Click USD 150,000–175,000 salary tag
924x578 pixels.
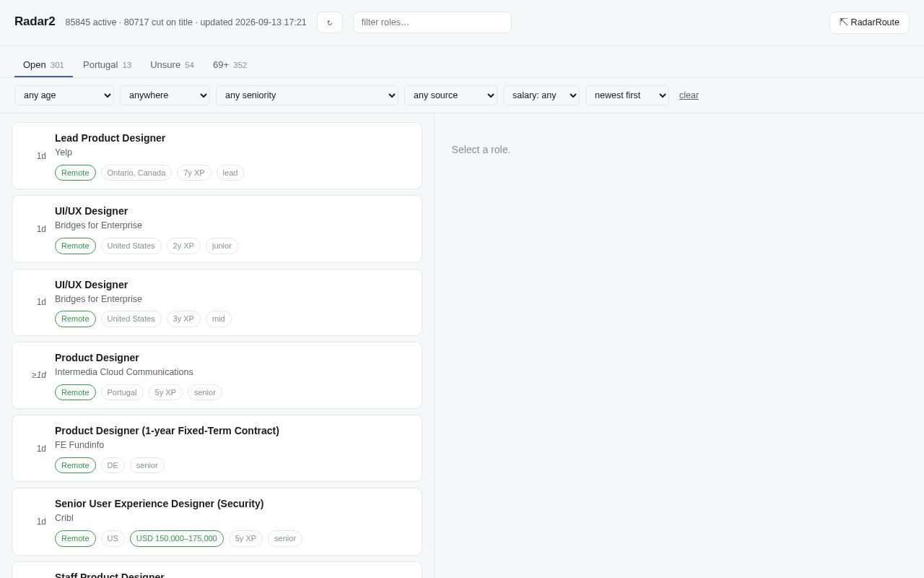pyautogui.click(x=177, y=538)
